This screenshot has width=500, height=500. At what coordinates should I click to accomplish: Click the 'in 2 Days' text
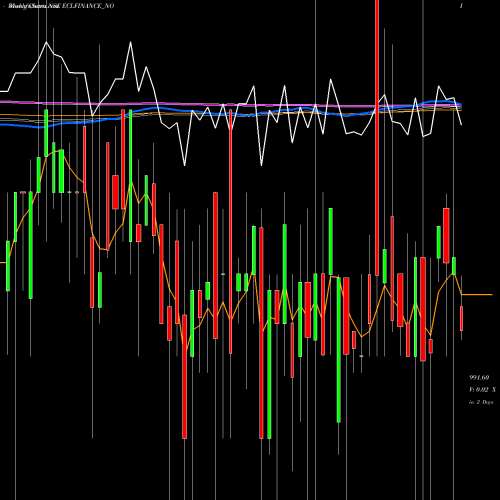coord(481,402)
